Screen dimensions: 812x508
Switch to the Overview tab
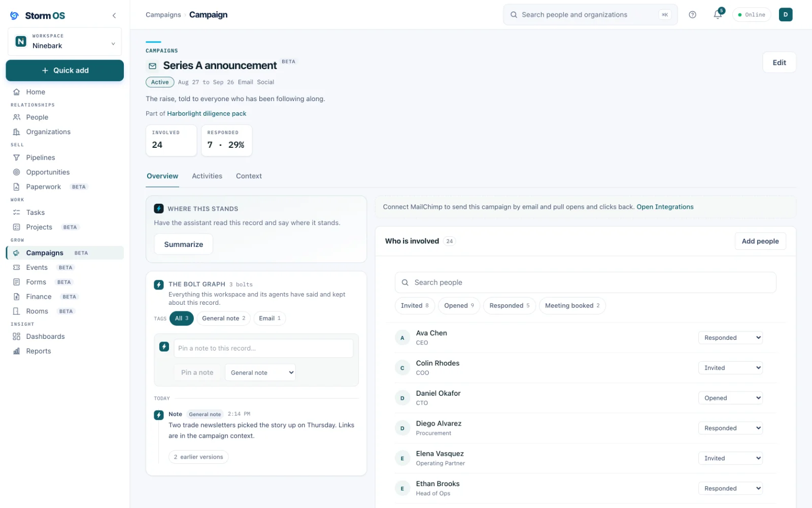(162, 176)
